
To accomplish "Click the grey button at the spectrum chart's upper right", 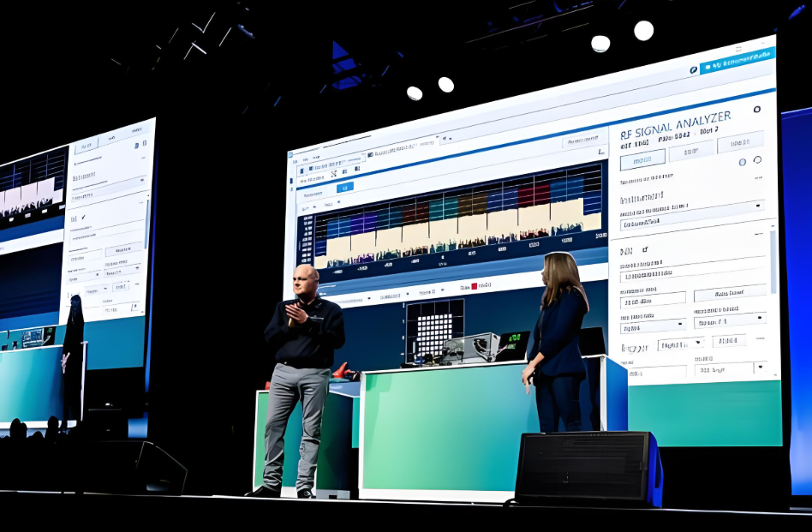I will (581, 140).
